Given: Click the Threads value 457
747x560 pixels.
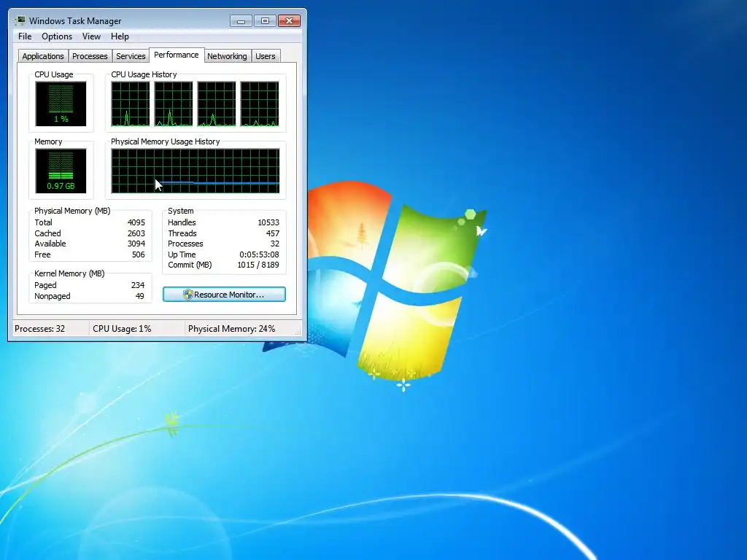Looking at the screenshot, I should [x=273, y=233].
